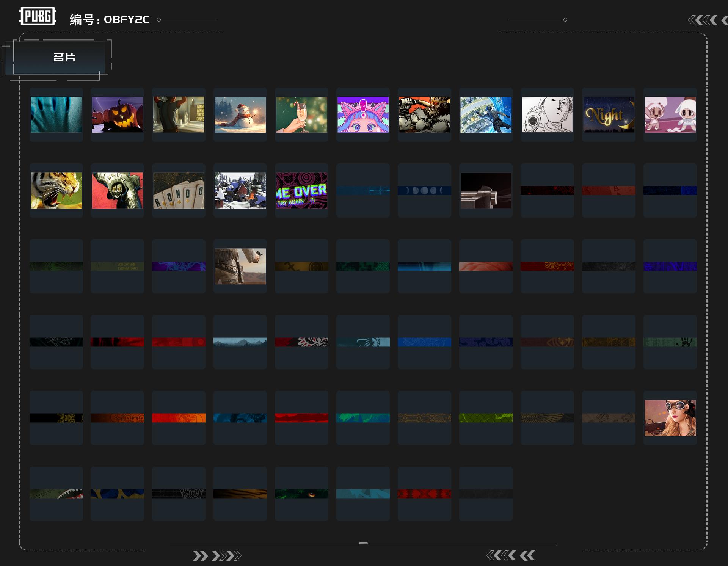
Task: Select the pistol barrel namecard
Action: 486,190
